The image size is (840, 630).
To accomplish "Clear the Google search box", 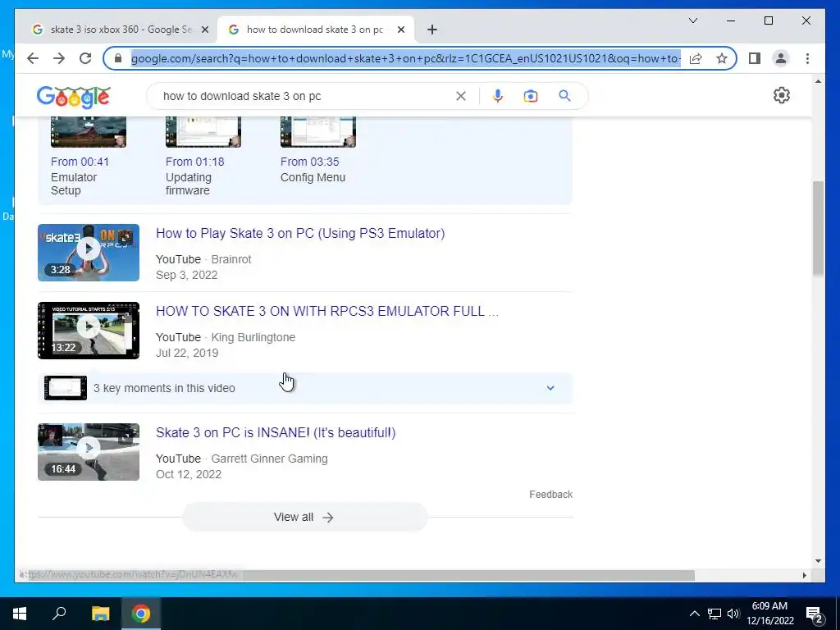I will (461, 96).
